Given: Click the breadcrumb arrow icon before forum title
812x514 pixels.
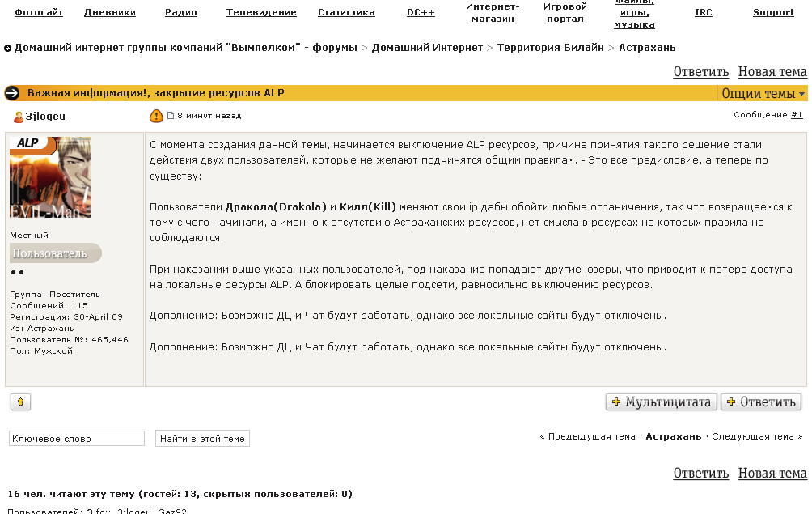Looking at the screenshot, I should (7, 49).
